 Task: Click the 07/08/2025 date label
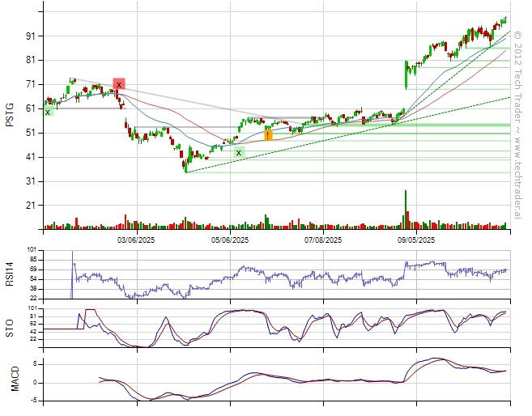(x=323, y=240)
